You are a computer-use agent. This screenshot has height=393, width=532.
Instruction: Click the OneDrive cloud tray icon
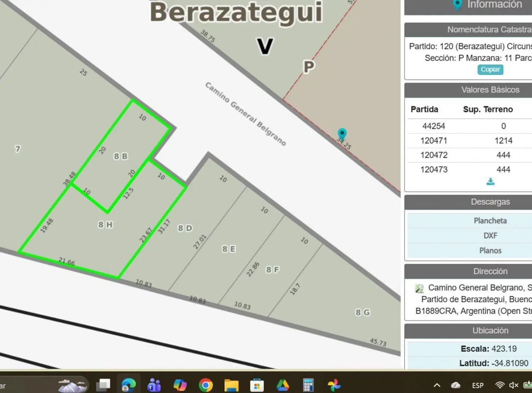tap(456, 385)
